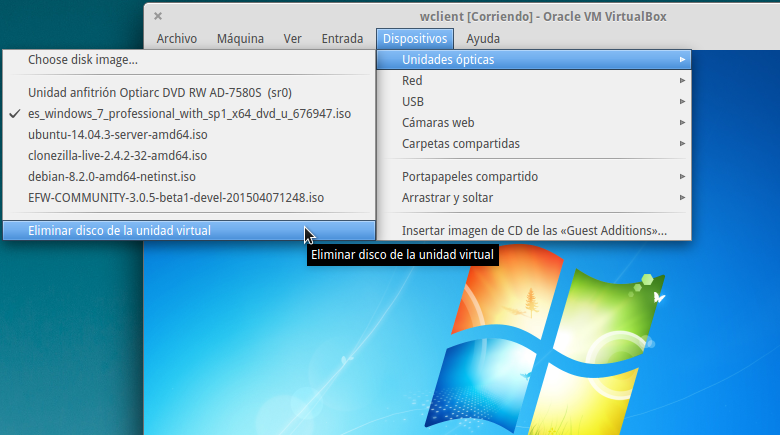Expand the Red submenu
The height and width of the screenshot is (435, 780).
pyautogui.click(x=534, y=81)
